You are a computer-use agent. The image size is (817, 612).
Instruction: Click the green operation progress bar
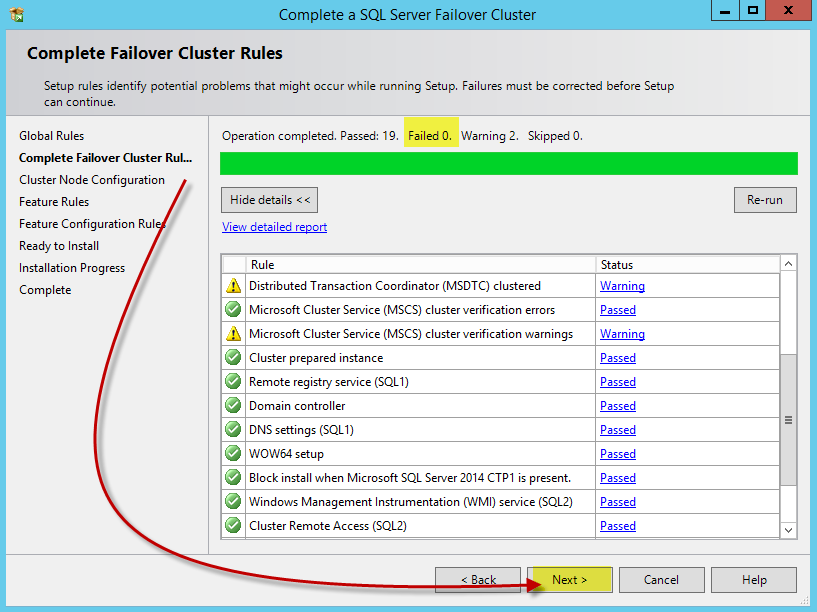point(509,164)
